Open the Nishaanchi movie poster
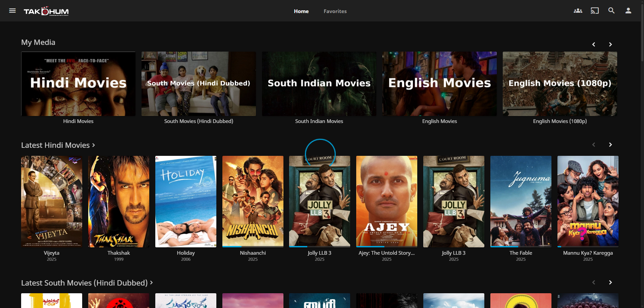 [253, 201]
